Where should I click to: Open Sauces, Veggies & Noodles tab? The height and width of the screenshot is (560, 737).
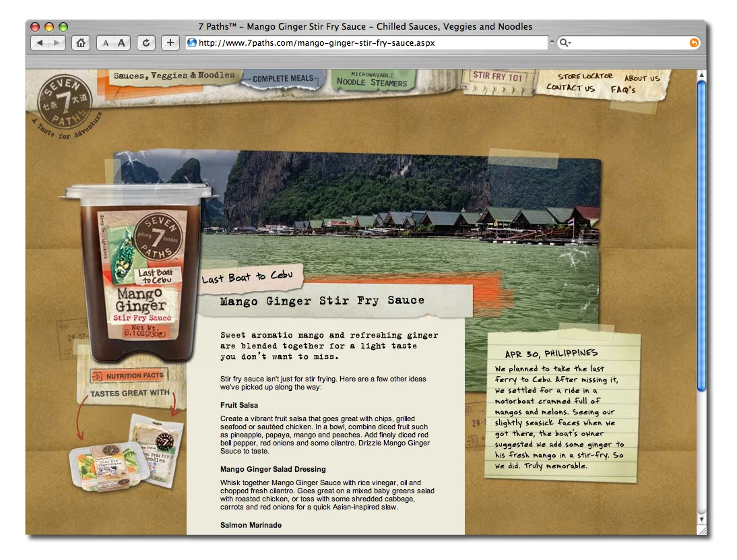point(174,75)
